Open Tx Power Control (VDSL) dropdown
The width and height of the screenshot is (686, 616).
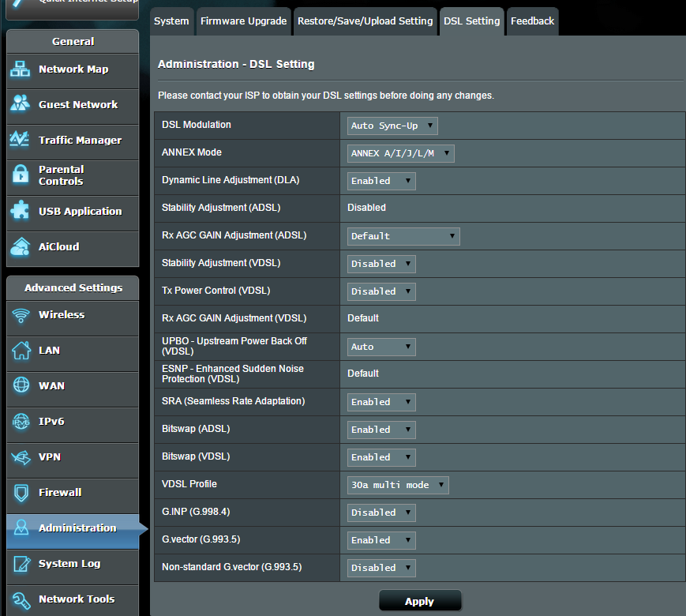[381, 291]
